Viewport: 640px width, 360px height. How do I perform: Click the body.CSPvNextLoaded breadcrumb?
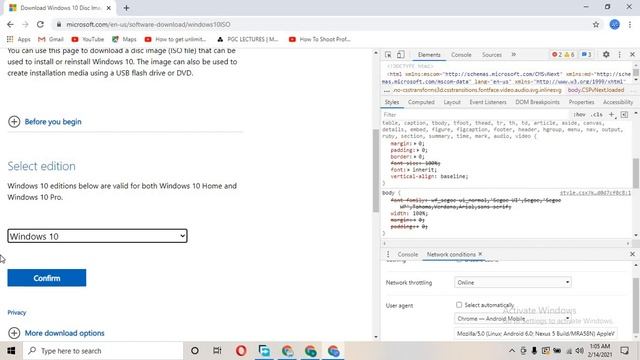596,90
